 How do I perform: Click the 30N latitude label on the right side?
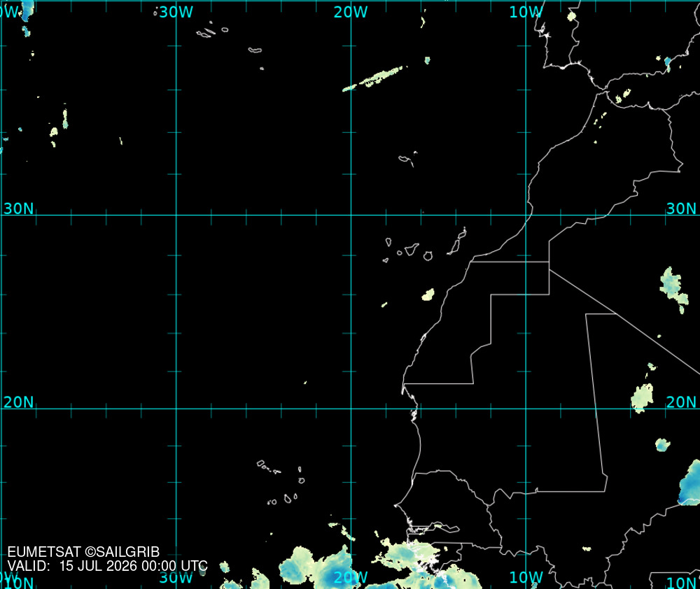point(681,208)
